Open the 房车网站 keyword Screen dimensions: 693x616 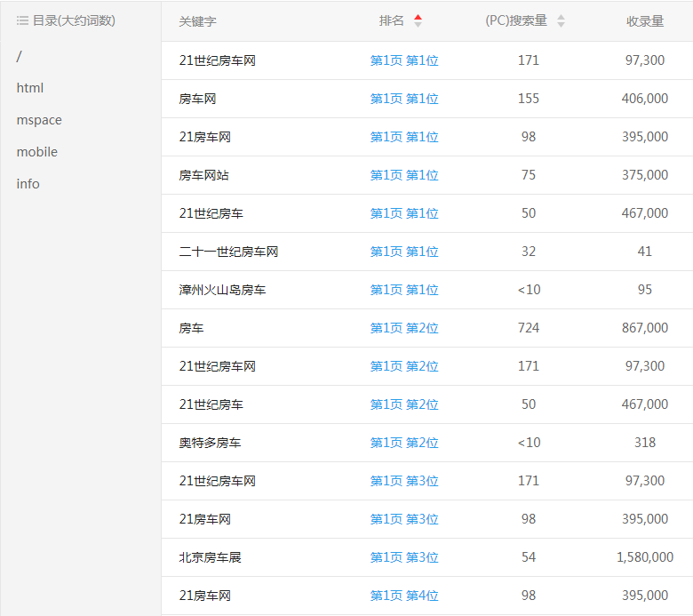(x=203, y=175)
